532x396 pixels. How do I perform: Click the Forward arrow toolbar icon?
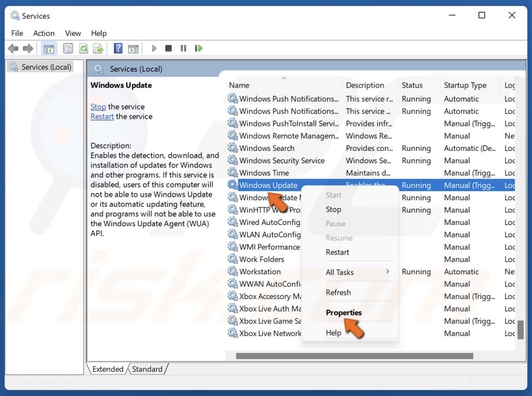click(x=28, y=48)
